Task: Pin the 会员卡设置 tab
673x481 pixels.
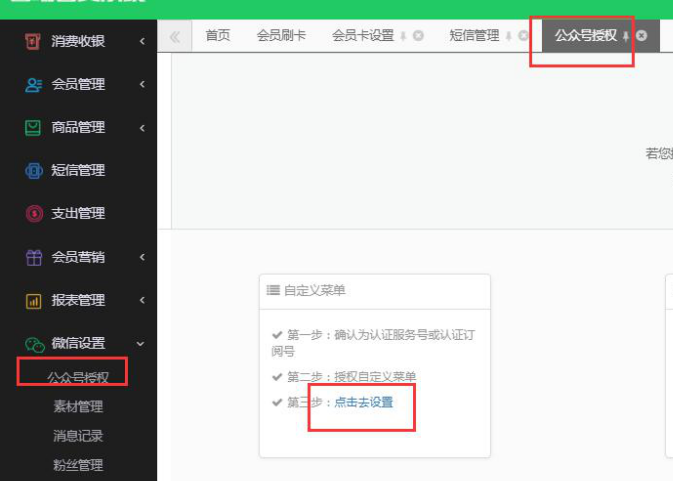Action: [x=403, y=36]
